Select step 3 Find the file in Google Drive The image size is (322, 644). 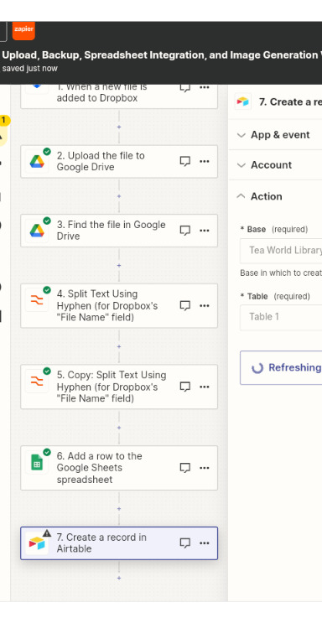click(x=119, y=231)
